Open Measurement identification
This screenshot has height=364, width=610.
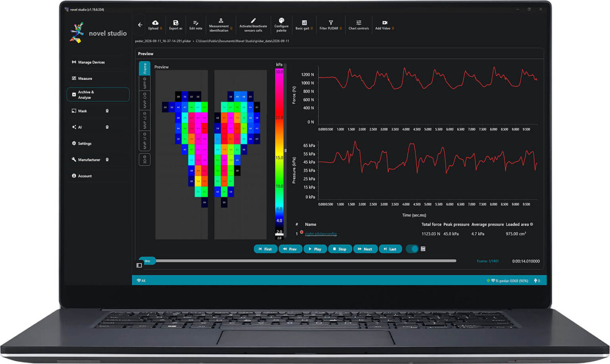220,25
